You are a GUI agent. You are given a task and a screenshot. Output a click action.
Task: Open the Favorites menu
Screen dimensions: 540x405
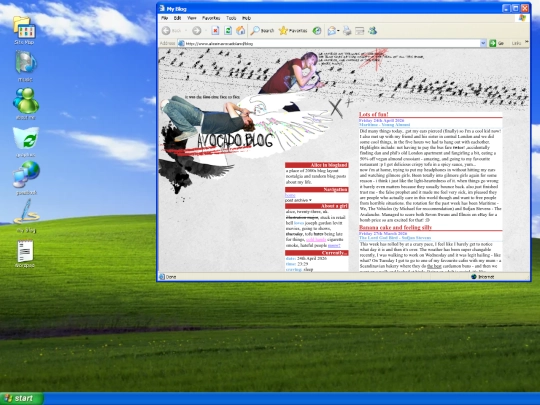pyautogui.click(x=211, y=18)
